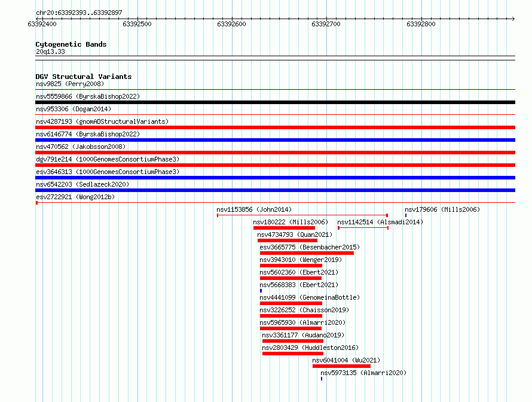Open nsv4734793 (Quan2021) label
Screen dimensions: 532x402
coord(295,234)
